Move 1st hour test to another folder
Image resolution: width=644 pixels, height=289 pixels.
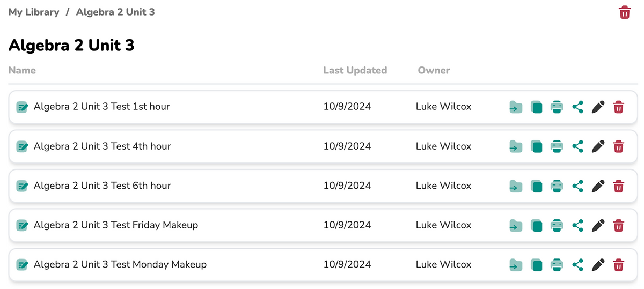(x=516, y=107)
